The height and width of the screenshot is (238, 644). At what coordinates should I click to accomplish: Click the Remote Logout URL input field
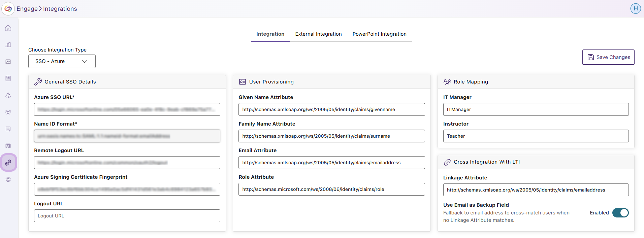tap(127, 163)
